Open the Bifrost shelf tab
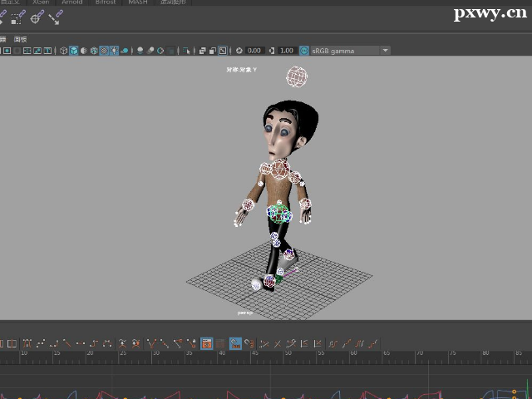 [106, 2]
